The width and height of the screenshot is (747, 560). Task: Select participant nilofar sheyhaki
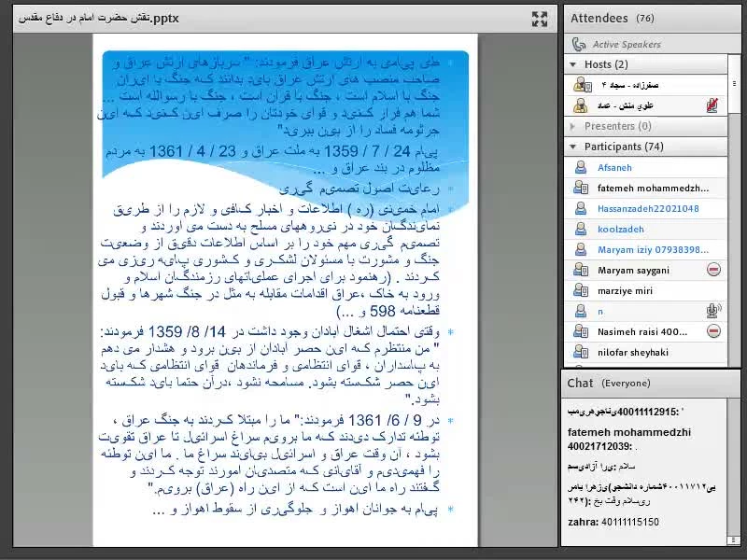(636, 352)
